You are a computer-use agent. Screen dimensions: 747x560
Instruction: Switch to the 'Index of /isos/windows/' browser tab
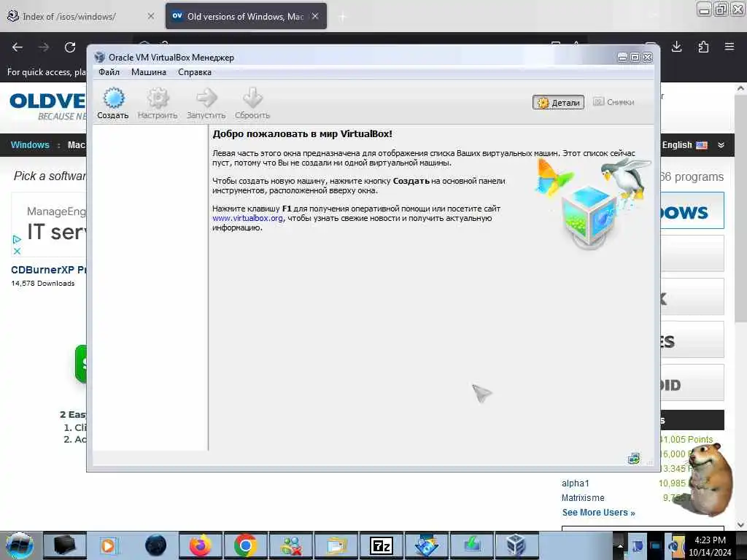coord(80,16)
